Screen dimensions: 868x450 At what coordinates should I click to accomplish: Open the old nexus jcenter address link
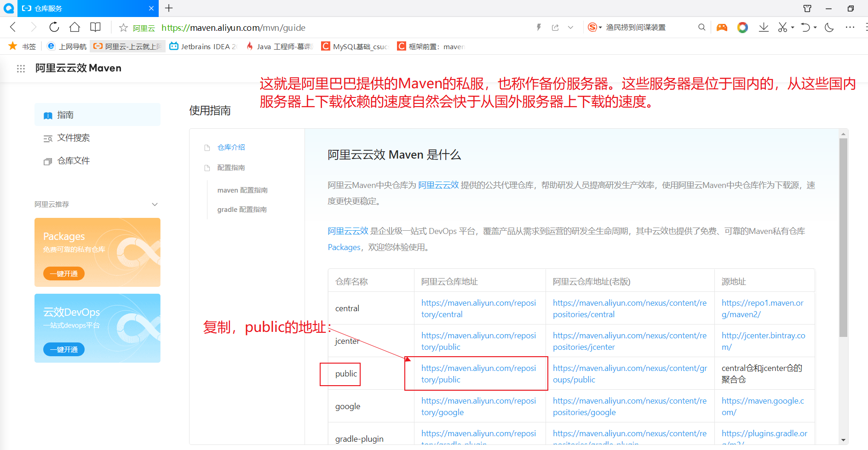(630, 341)
